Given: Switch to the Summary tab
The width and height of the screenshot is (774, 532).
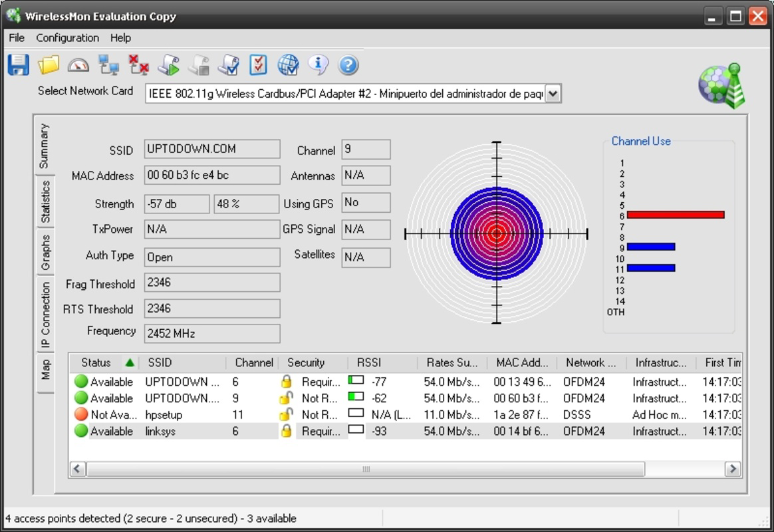Looking at the screenshot, I should [x=45, y=146].
